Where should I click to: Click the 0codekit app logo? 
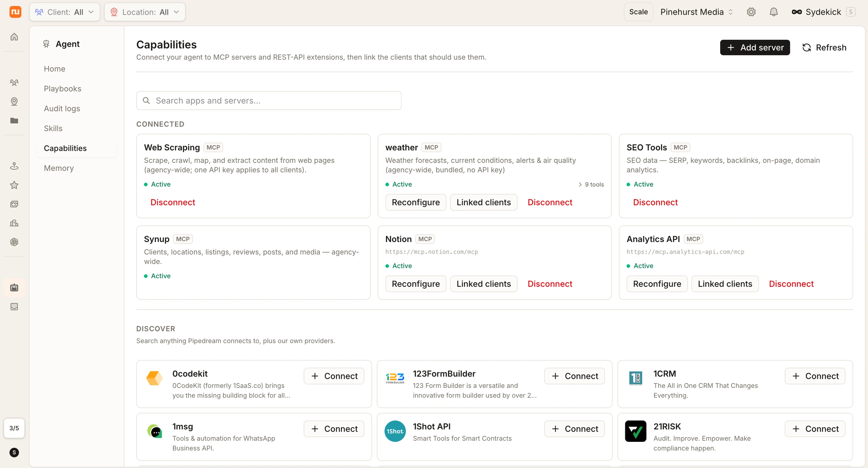tap(154, 378)
